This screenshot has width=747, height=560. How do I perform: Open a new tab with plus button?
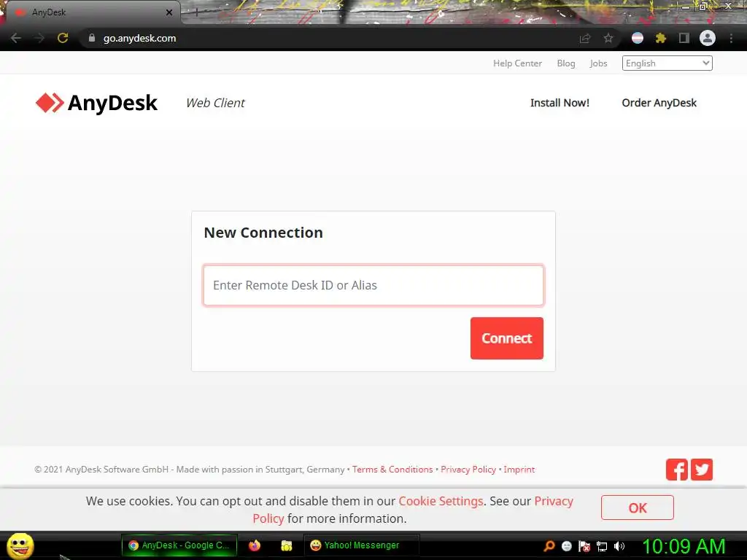pos(196,13)
